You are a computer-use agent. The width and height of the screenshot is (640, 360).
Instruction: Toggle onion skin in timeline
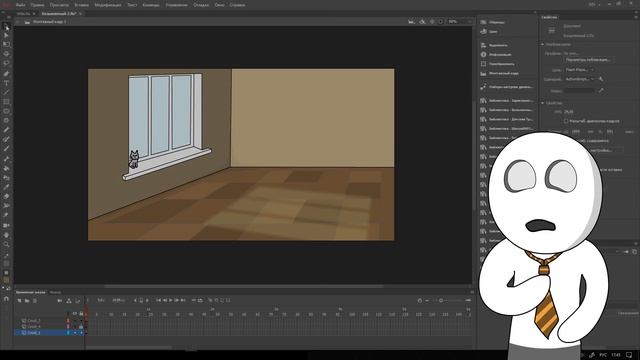click(x=211, y=300)
